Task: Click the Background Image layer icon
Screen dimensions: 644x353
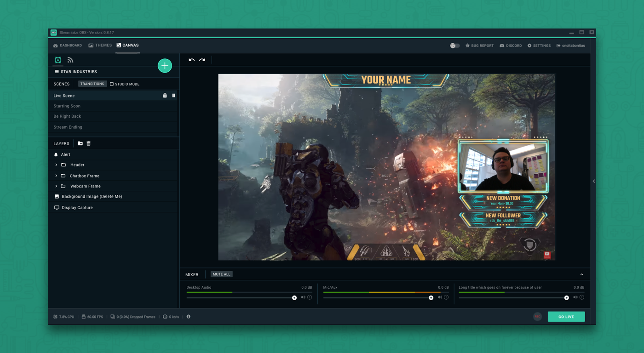Action: [57, 196]
